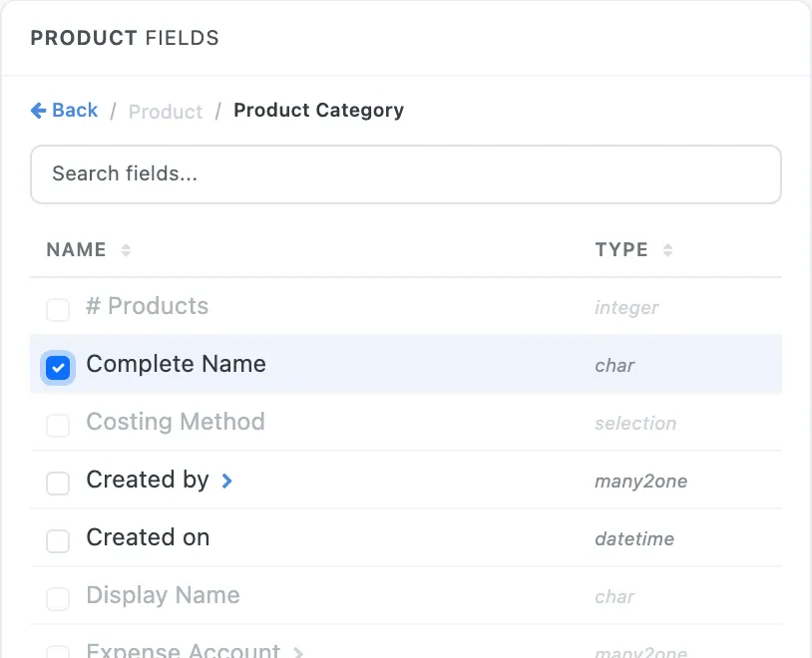812x658 pixels.
Task: Sort the table by the TYPE column
Action: pyautogui.click(x=621, y=249)
